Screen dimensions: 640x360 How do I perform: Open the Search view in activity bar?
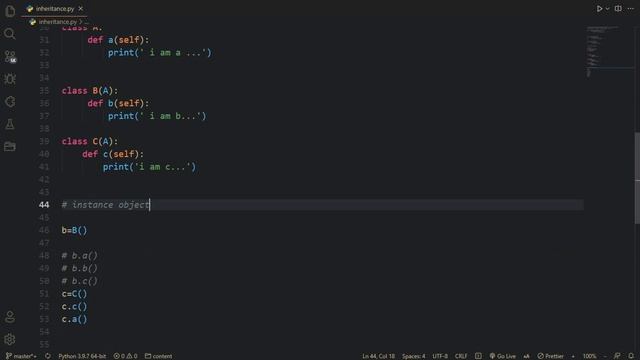(x=10, y=34)
